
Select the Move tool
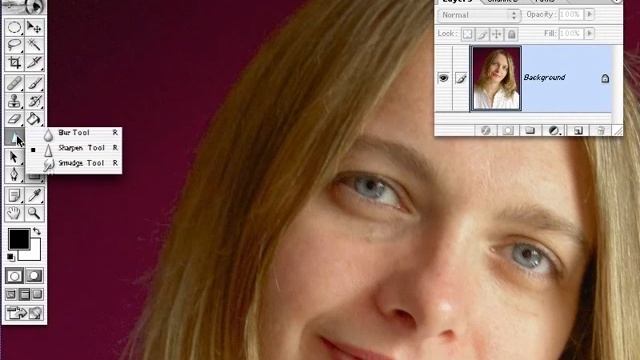(x=34, y=28)
